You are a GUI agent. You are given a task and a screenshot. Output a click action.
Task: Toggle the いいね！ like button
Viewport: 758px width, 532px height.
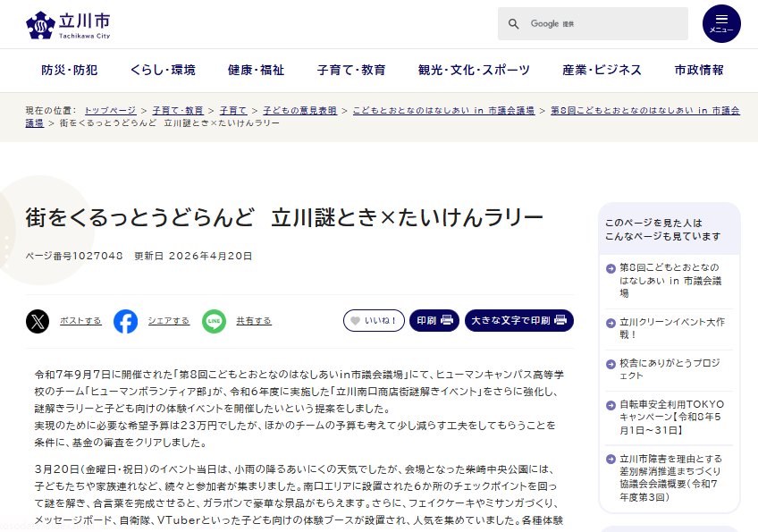(374, 321)
